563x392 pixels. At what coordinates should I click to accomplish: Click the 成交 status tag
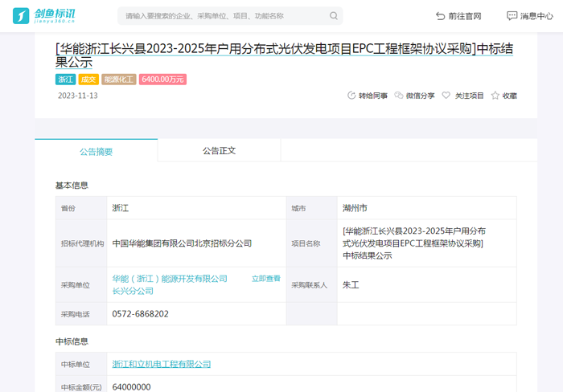click(x=88, y=80)
